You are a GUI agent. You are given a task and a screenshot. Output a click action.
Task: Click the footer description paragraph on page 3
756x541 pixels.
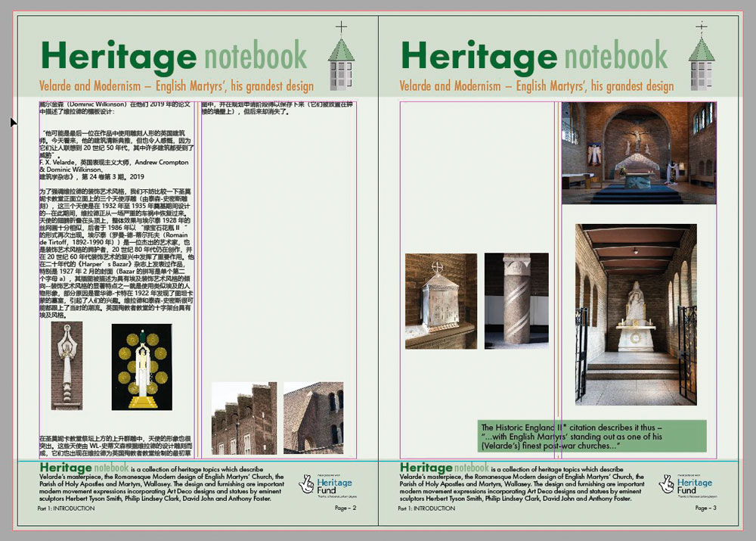(522, 483)
